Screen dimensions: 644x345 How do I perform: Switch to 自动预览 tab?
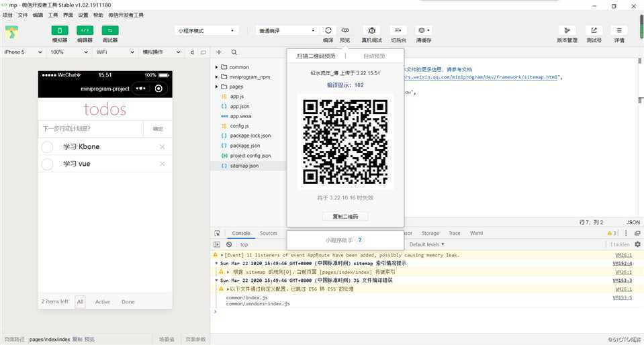(374, 56)
